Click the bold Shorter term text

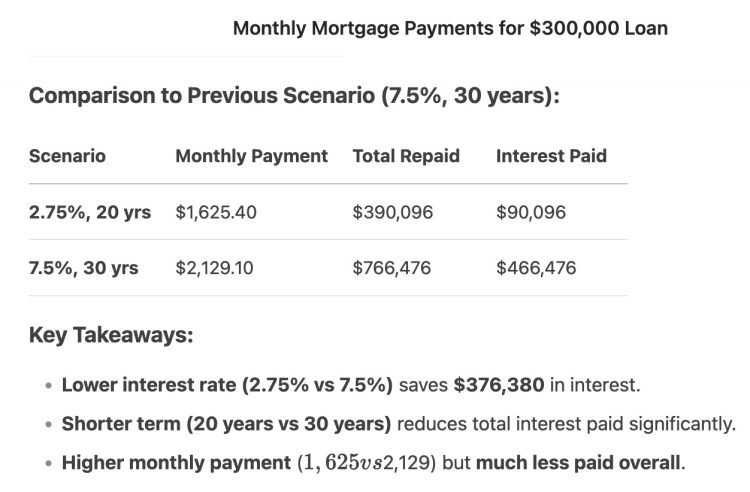[226, 424]
